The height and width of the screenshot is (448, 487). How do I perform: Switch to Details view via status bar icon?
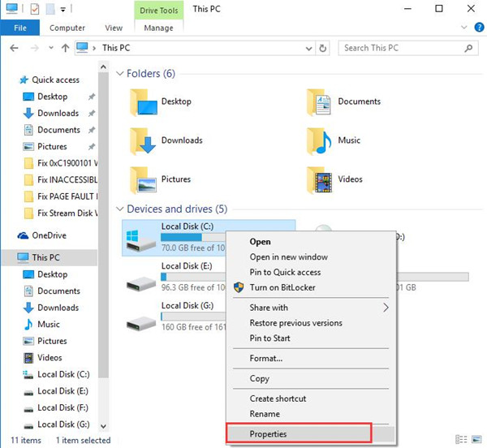461,439
